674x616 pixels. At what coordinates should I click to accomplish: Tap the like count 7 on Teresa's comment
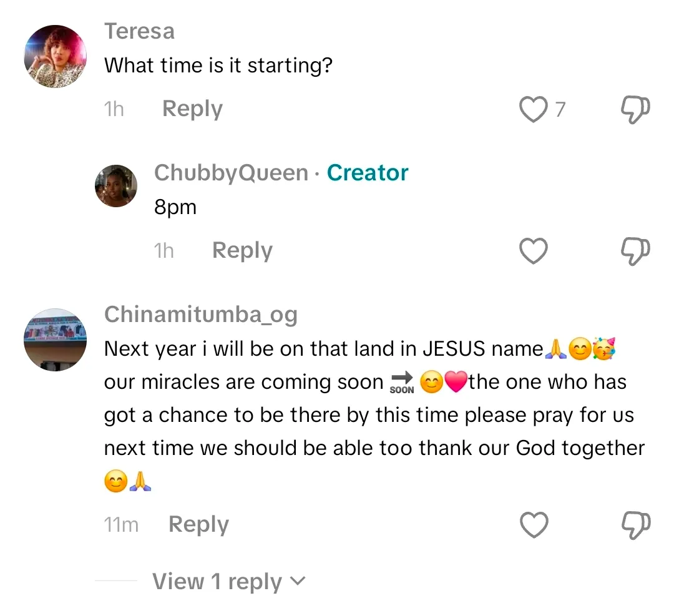pyautogui.click(x=560, y=110)
